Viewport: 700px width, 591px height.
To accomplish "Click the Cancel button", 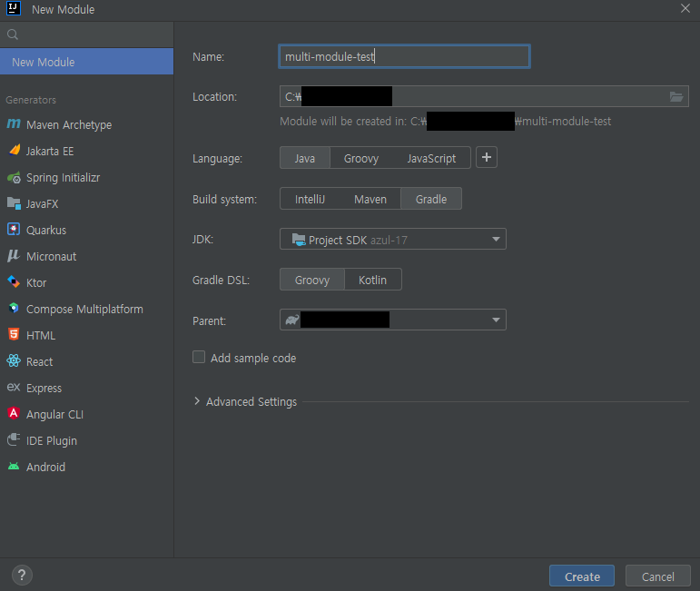I will pyautogui.click(x=658, y=576).
